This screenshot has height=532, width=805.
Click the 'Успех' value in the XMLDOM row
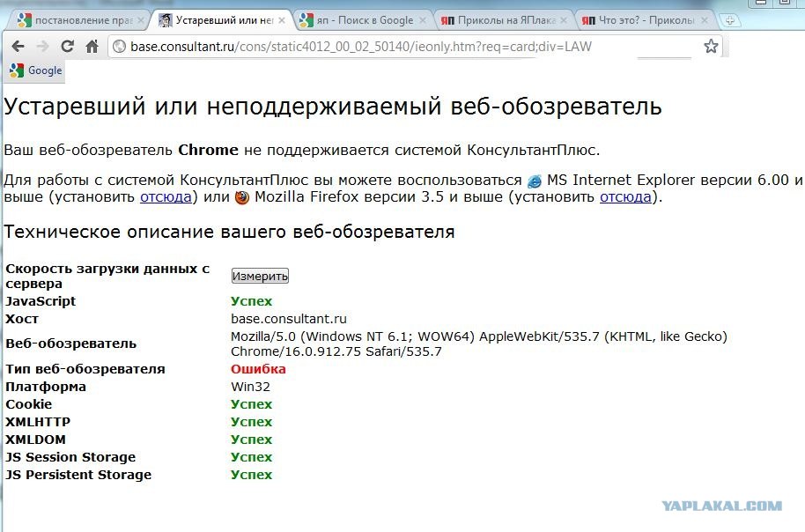(252, 440)
